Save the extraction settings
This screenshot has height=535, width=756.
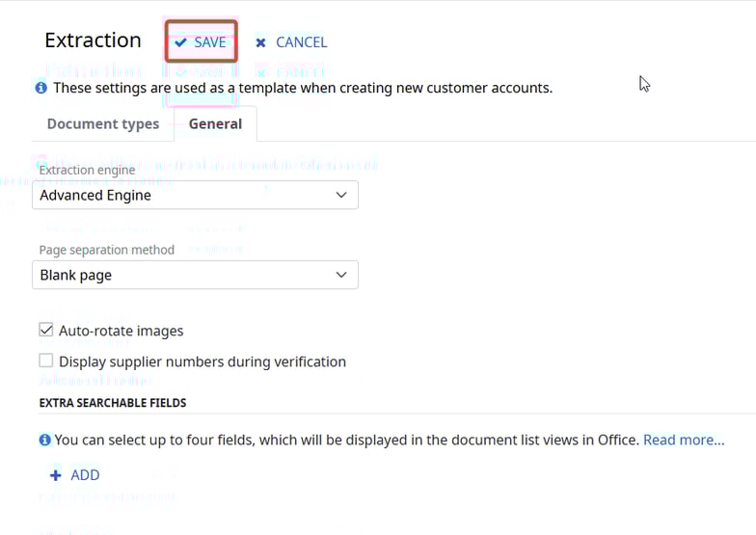(x=201, y=42)
